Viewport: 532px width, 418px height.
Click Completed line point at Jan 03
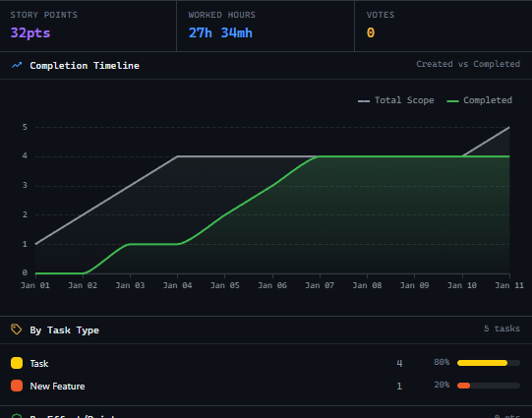tap(130, 244)
